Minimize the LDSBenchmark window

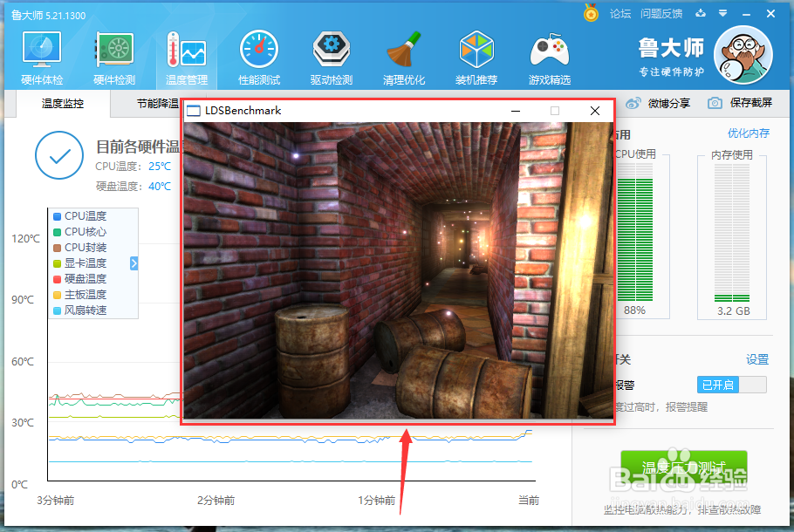point(516,111)
